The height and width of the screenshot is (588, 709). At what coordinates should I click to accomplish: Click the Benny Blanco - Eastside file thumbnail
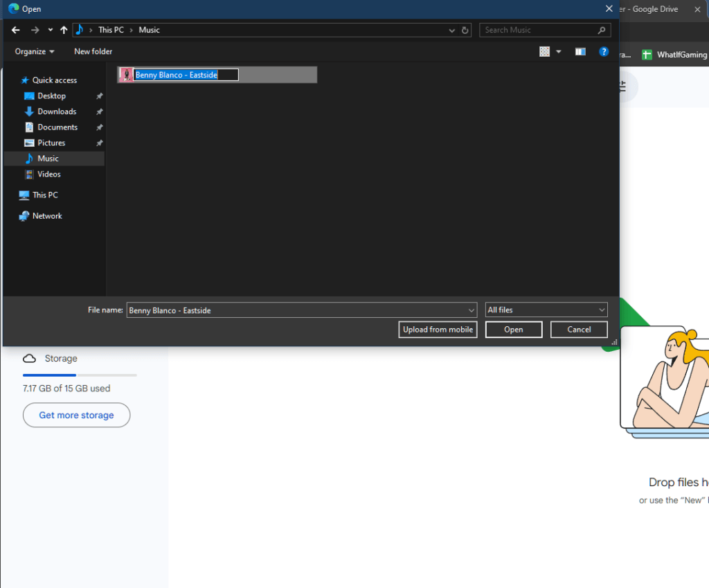(126, 75)
